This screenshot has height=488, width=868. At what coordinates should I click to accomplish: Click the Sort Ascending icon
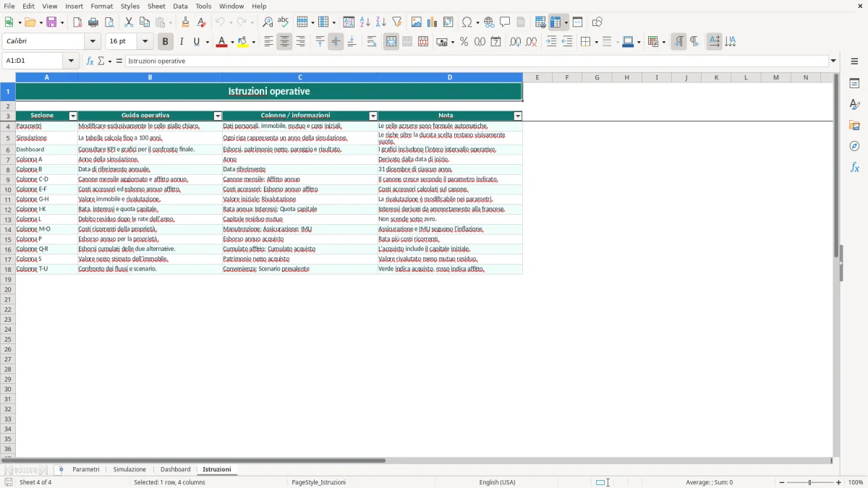pos(365,22)
